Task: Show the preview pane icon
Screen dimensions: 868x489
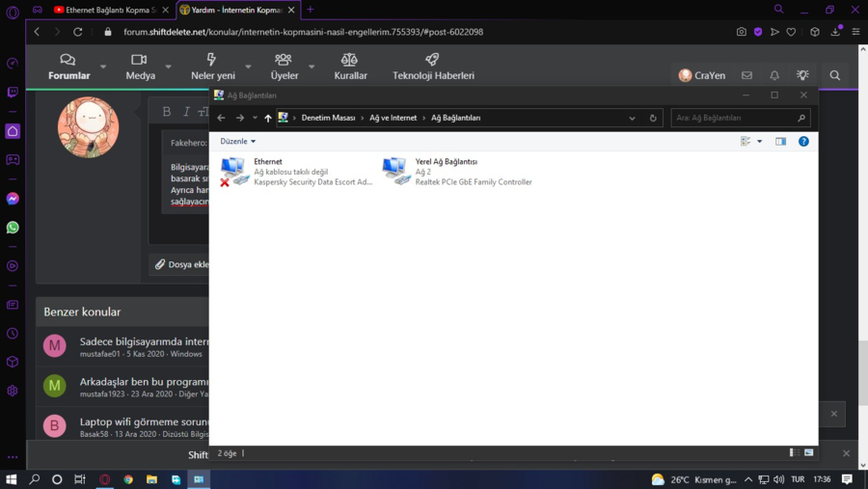Action: [x=780, y=142]
